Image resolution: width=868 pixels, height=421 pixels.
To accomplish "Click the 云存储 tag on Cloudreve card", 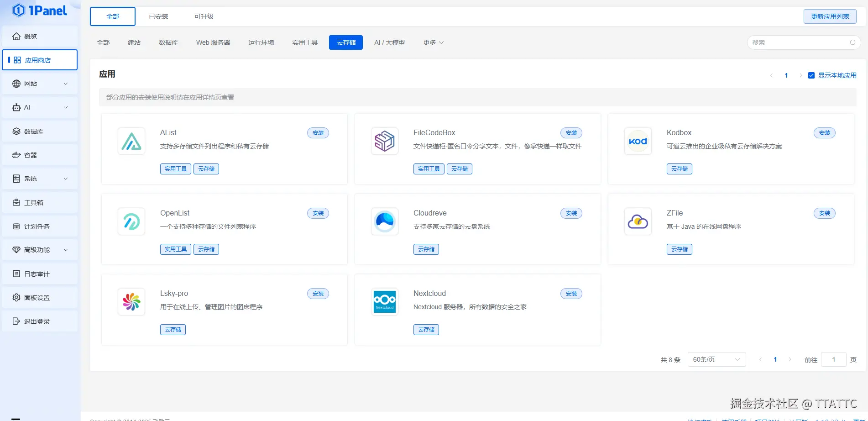I will point(426,249).
